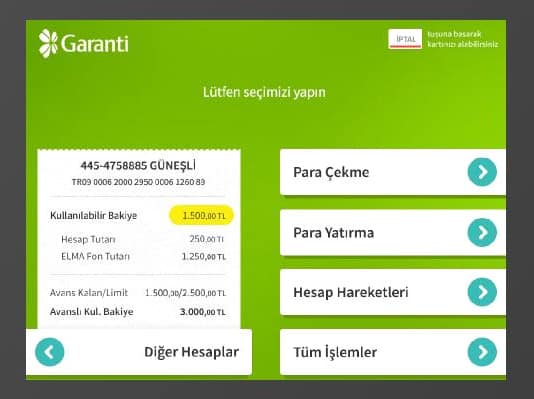Viewport: 534px width, 399px height.
Task: Click the ELMA Fon Tutarı row
Action: (143, 256)
